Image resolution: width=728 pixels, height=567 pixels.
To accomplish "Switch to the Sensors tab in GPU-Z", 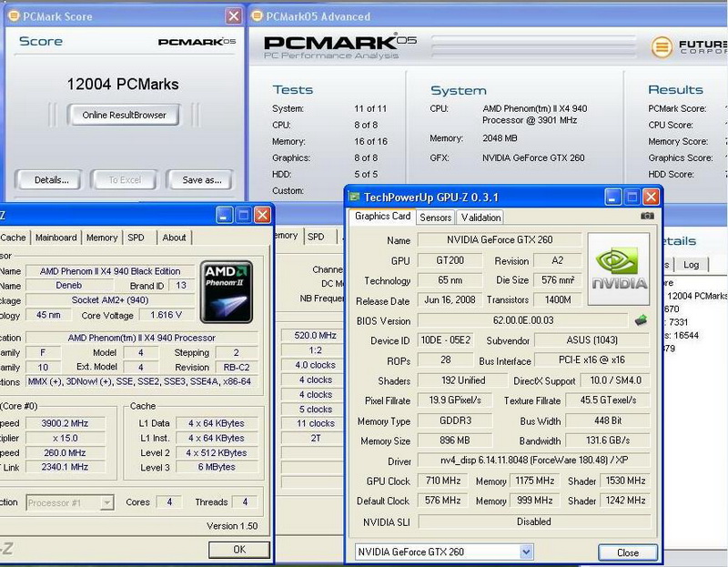I will (435, 218).
